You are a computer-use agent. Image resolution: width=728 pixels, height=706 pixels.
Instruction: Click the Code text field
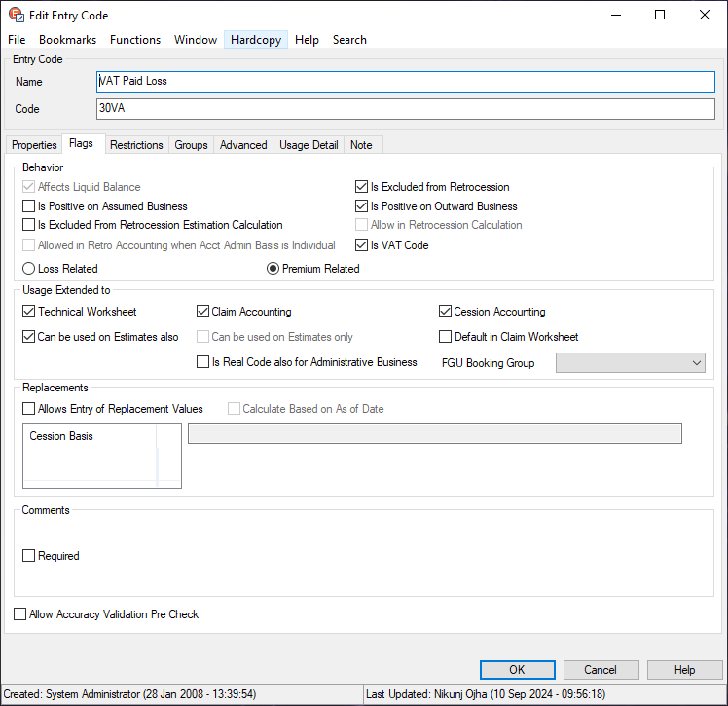[406, 109]
